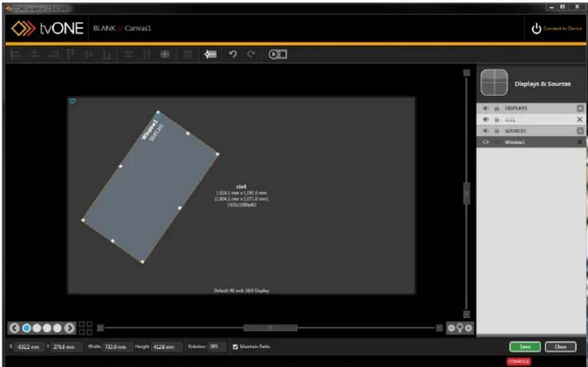Click the Canvas1 breadcrumb in header
588x367 pixels.
pos(137,29)
